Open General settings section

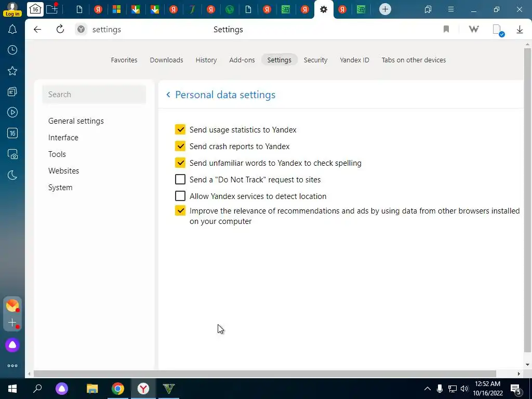point(76,121)
